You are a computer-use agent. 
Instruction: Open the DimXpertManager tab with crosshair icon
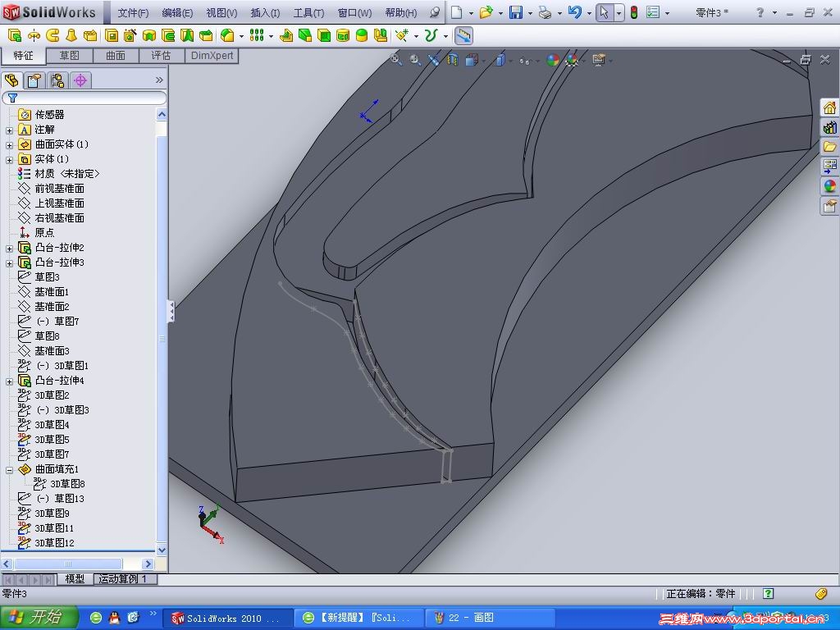click(80, 80)
